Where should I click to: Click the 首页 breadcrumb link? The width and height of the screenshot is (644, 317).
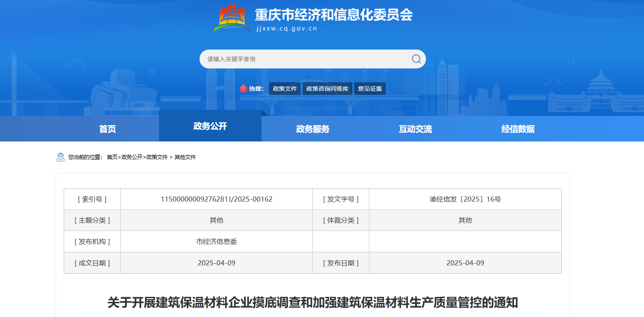pos(112,157)
